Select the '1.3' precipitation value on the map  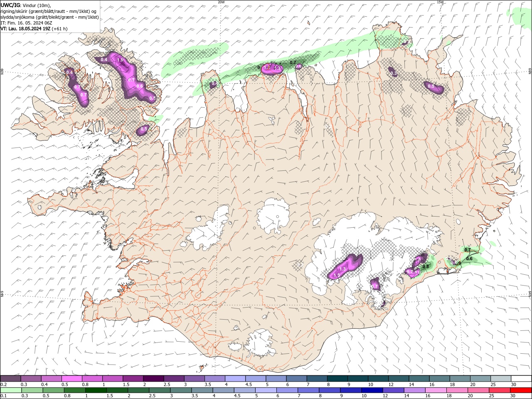pyautogui.click(x=343, y=270)
